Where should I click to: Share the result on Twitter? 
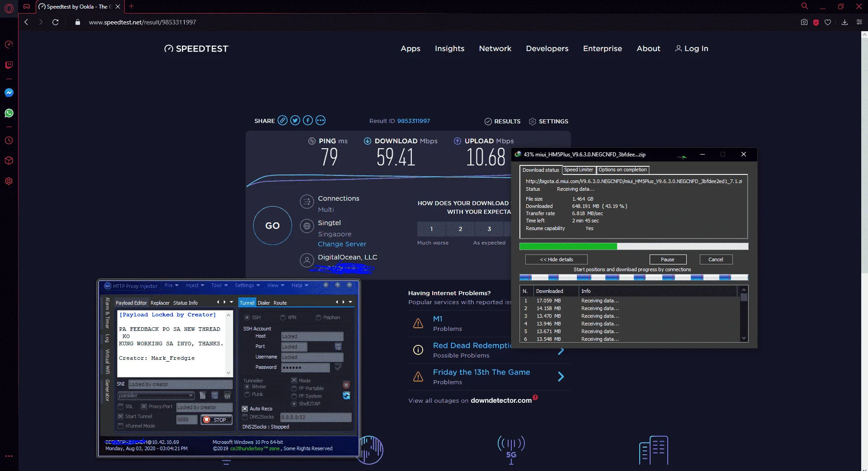(x=295, y=120)
